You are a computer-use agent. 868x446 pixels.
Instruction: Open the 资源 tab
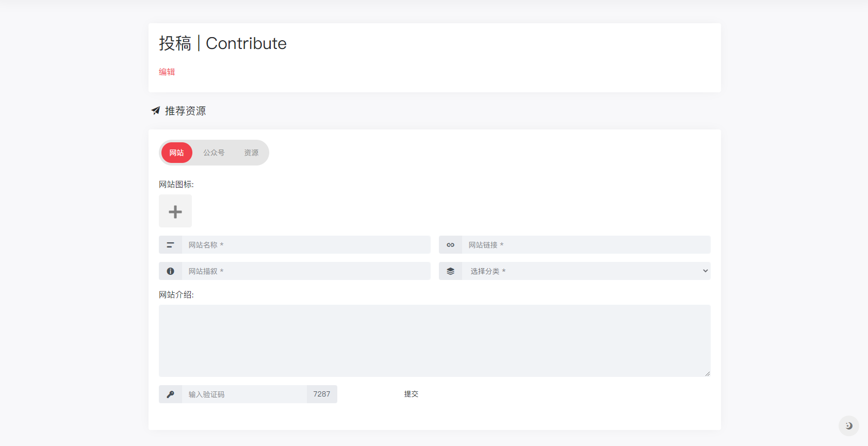(x=251, y=153)
